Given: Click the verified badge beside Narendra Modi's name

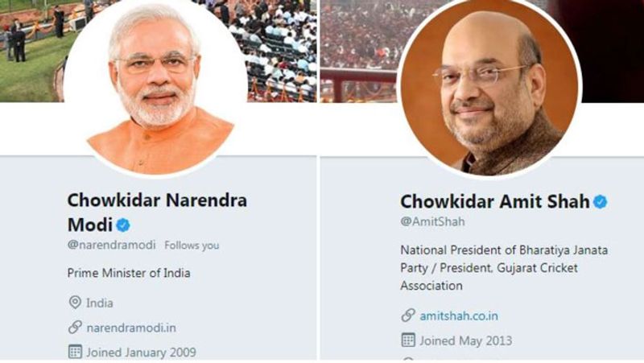Looking at the screenshot, I should tap(122, 225).
